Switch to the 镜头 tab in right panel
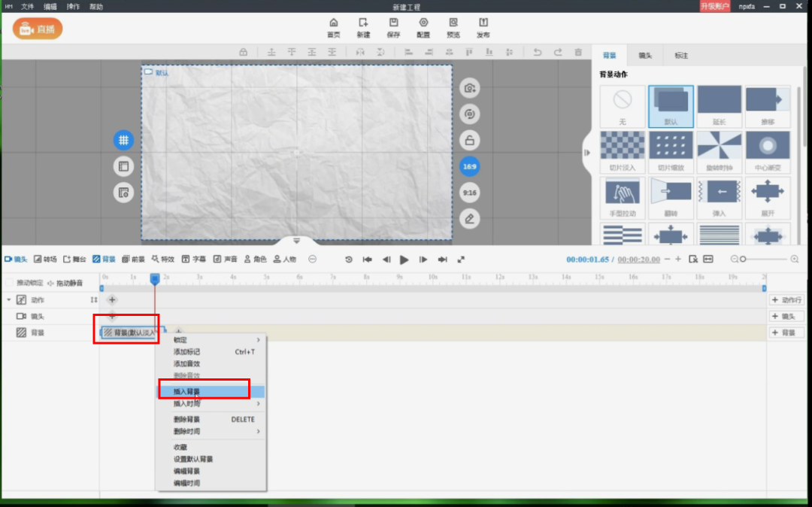 645,56
